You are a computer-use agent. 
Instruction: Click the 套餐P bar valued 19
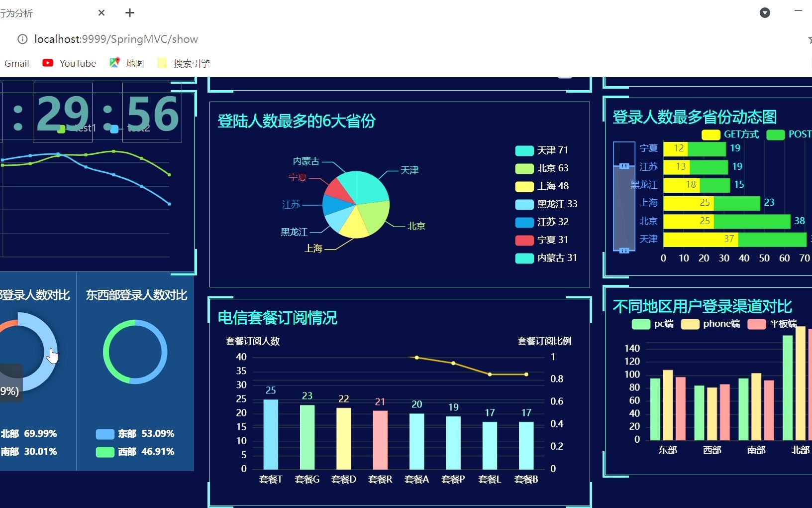(x=453, y=443)
